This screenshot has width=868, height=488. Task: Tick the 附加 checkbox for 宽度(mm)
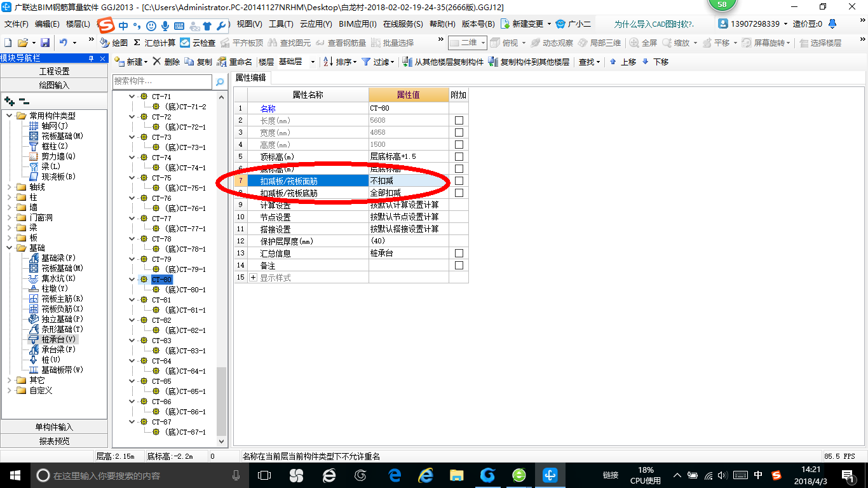(459, 132)
